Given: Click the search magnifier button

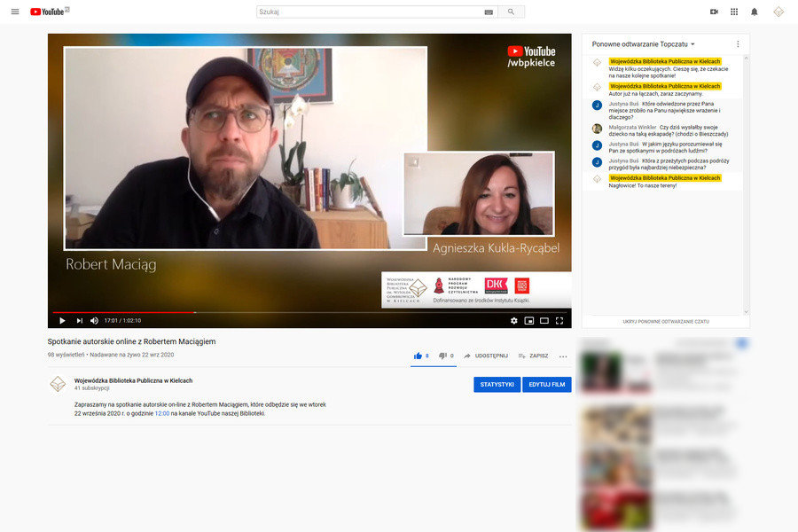Looking at the screenshot, I should click(x=511, y=12).
